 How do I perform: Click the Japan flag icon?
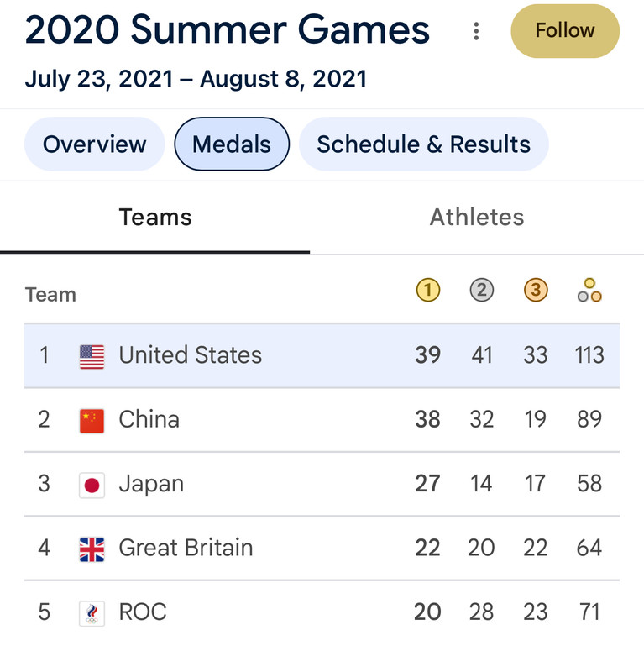tap(92, 486)
